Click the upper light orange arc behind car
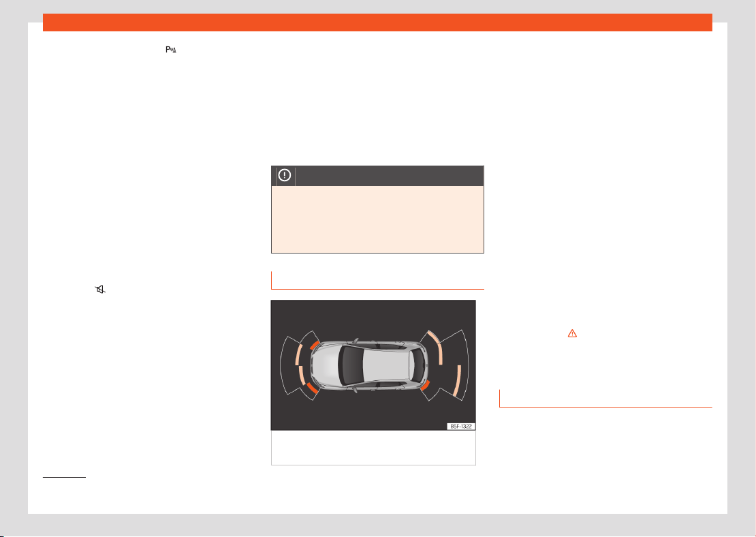 (435, 346)
